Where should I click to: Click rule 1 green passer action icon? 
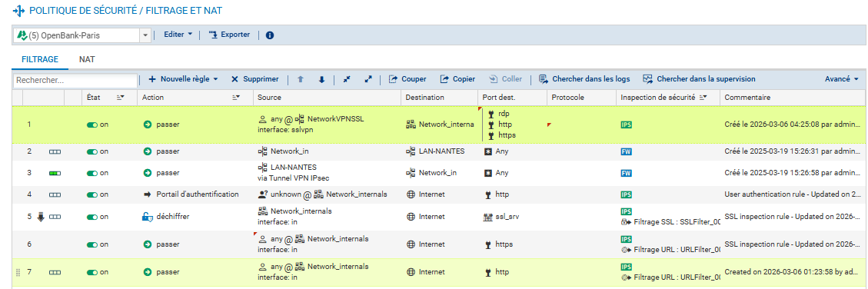(148, 125)
